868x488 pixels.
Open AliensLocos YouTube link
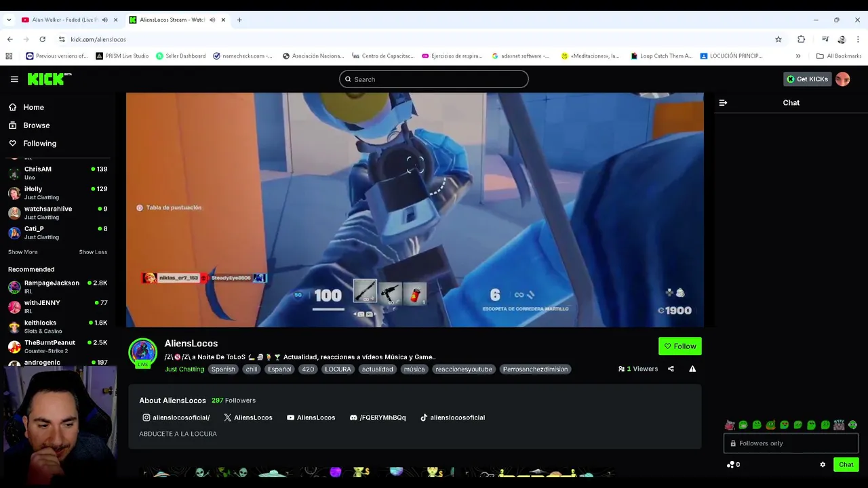tap(311, 418)
